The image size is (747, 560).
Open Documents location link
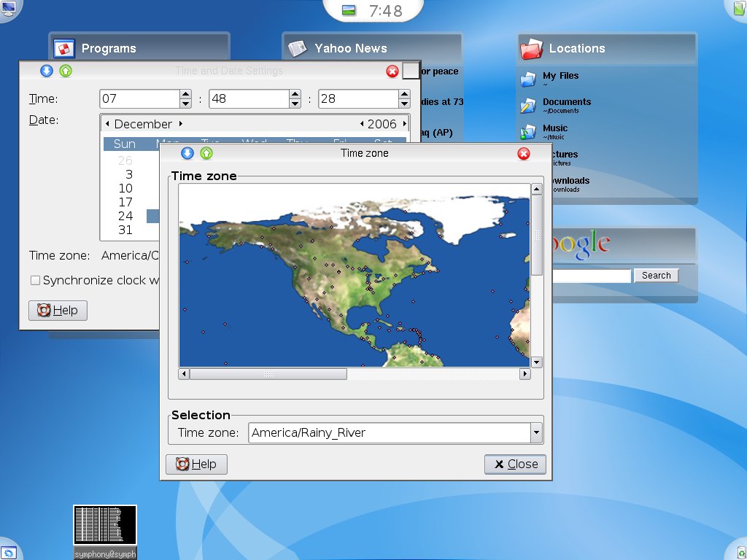566,102
